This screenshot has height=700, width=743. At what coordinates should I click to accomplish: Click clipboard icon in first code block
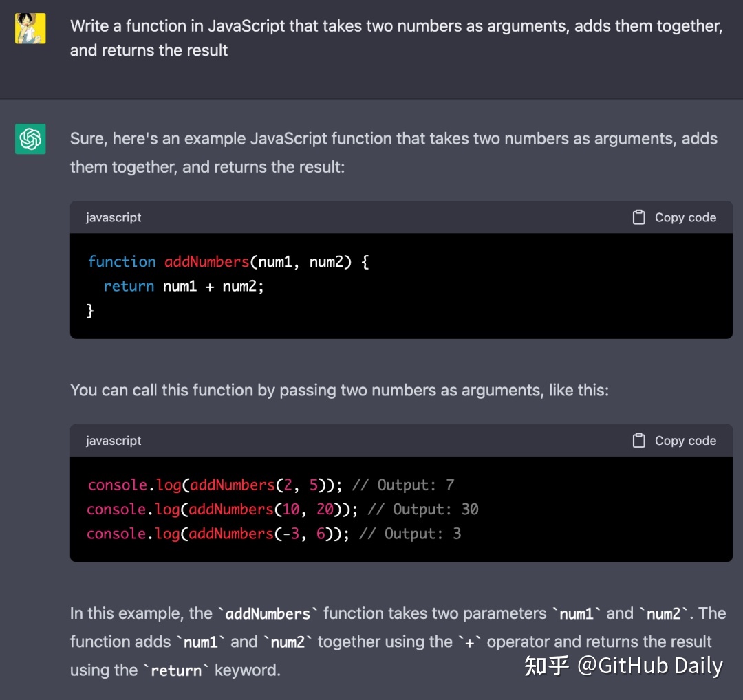638,217
